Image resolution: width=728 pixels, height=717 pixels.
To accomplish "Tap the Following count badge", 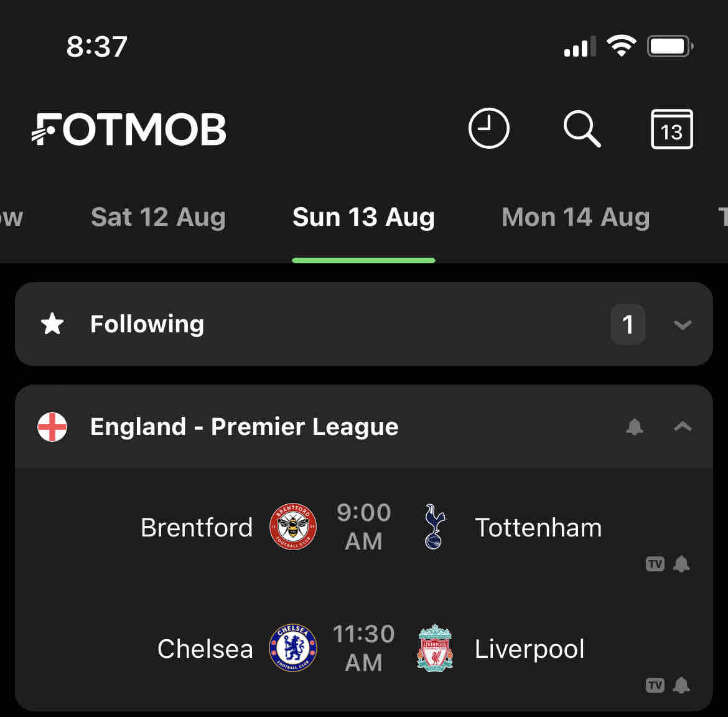I will pos(628,324).
